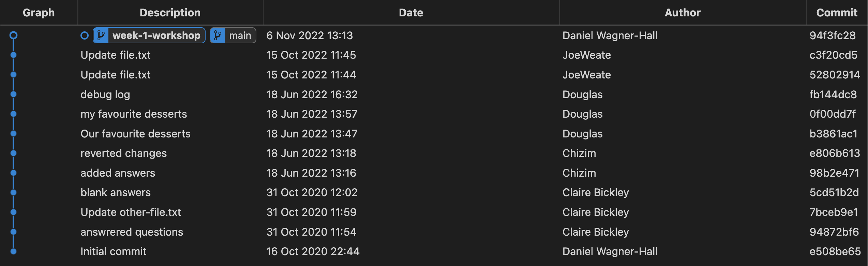Click the Description column header
868x266 pixels.
(x=170, y=12)
